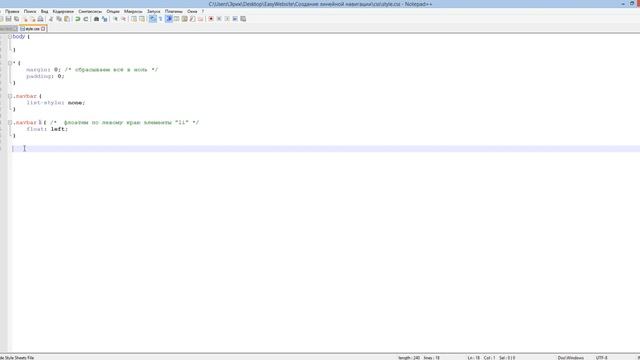The width and height of the screenshot is (640, 360).
Task: Click the Synchronize horizontal scrolling icon
Action: (x=142, y=19)
